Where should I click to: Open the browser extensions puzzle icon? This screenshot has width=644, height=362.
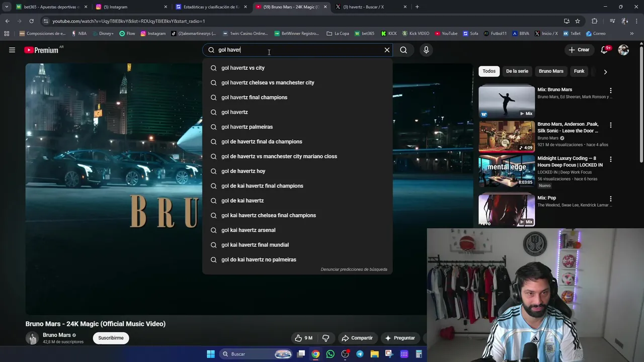click(595, 21)
